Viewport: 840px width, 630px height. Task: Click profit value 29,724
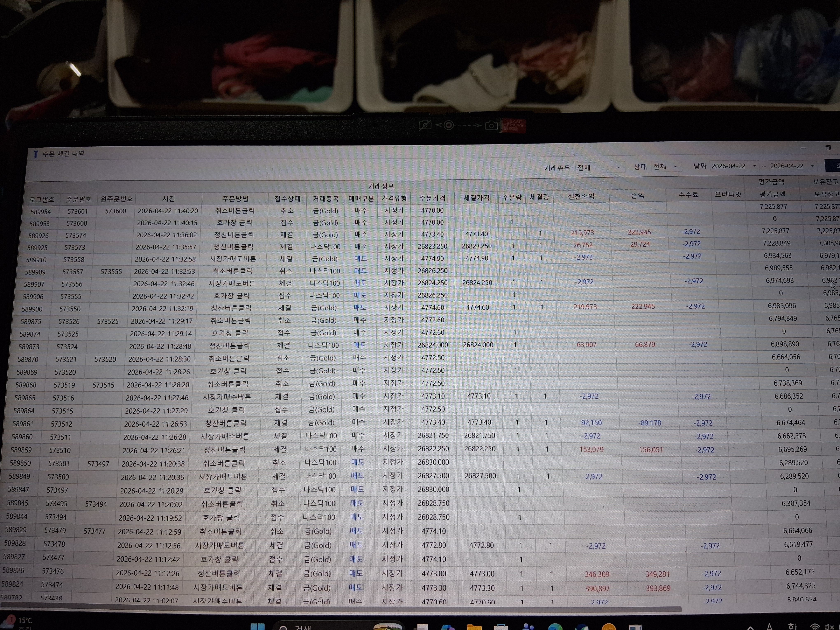[x=640, y=244]
